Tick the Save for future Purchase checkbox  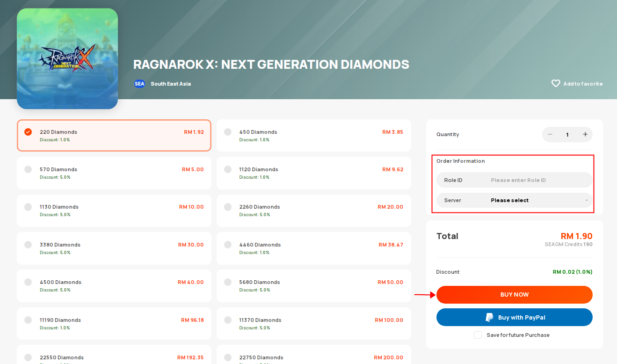pos(478,335)
